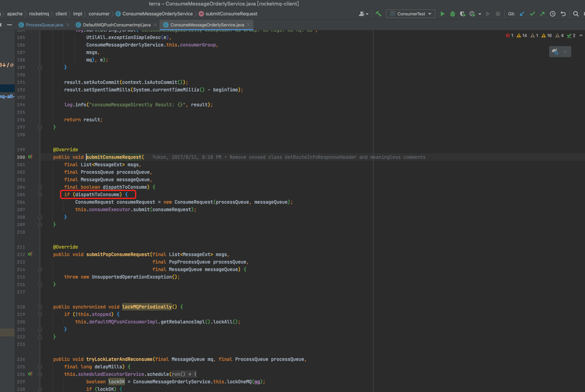The height and width of the screenshot is (392, 585).
Task: Build project with the hammer icon
Action: click(x=378, y=14)
